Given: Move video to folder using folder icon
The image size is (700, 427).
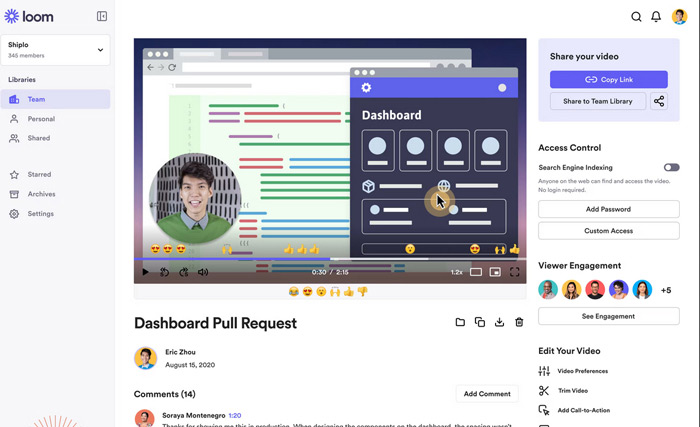Looking at the screenshot, I should [460, 322].
